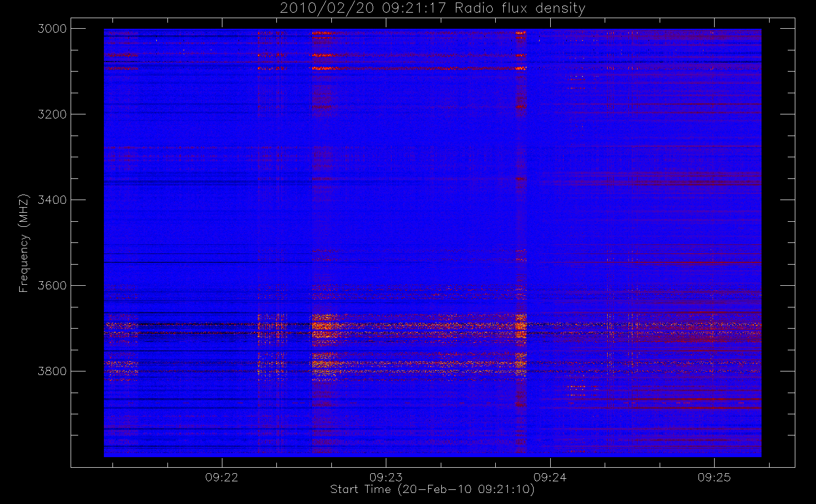This screenshot has height=504, width=816.
Task: Select the 3400 frequency tick label
Action: (52, 200)
